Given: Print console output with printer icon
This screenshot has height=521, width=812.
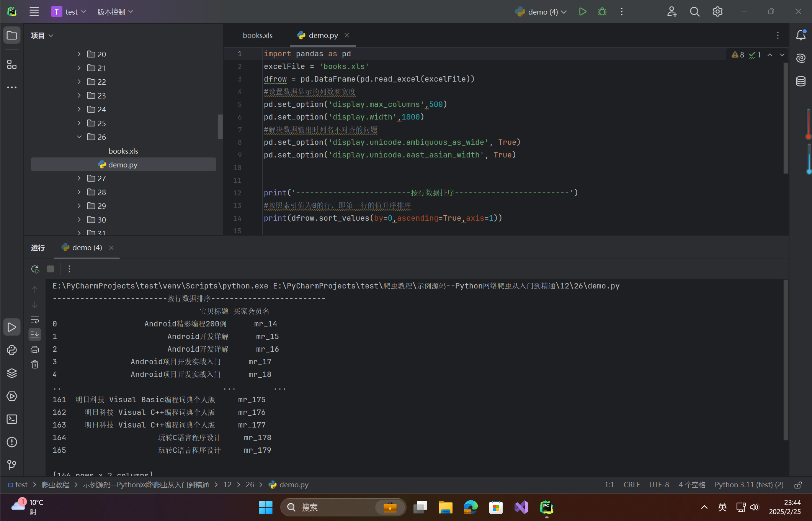Looking at the screenshot, I should pyautogui.click(x=35, y=349).
